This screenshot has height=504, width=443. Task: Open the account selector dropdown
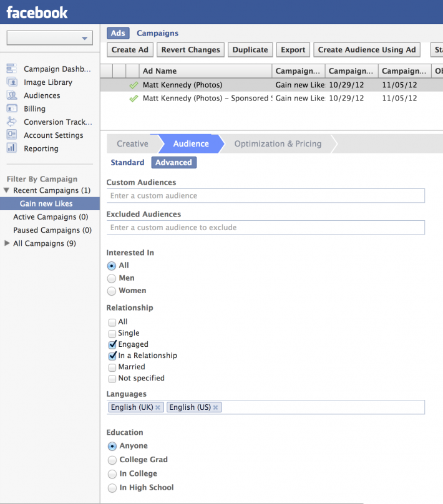pyautogui.click(x=50, y=38)
